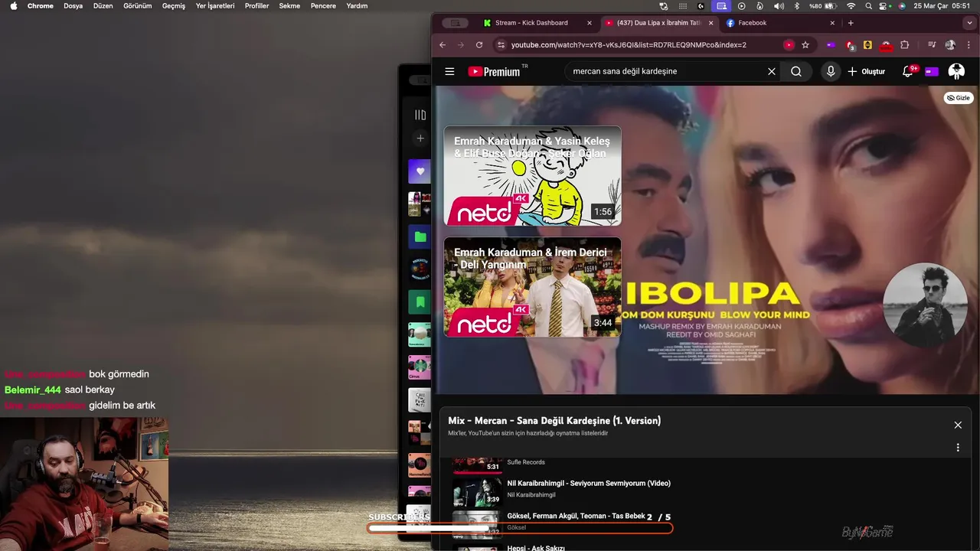Open the YouTube account avatar menu
980x551 pixels.
tap(956, 71)
